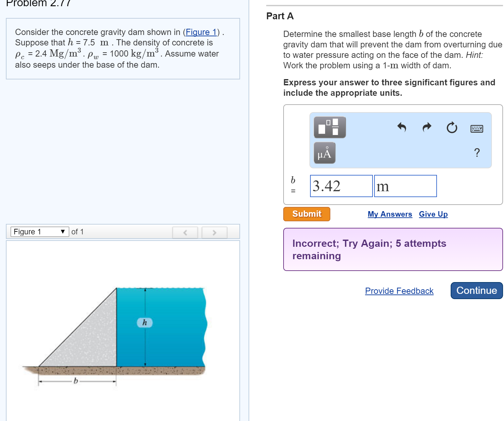Expand the figure chooser triangle
Screen dimensions: 504x421
[62, 231]
